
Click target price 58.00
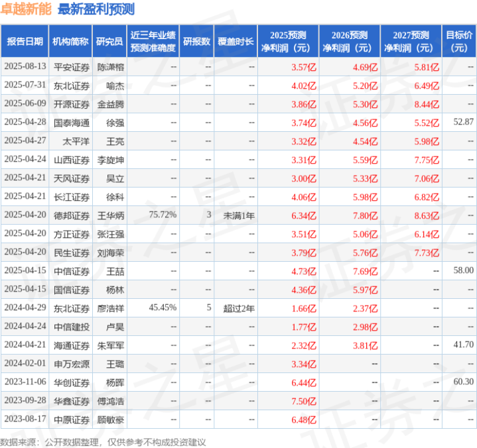pos(463,270)
